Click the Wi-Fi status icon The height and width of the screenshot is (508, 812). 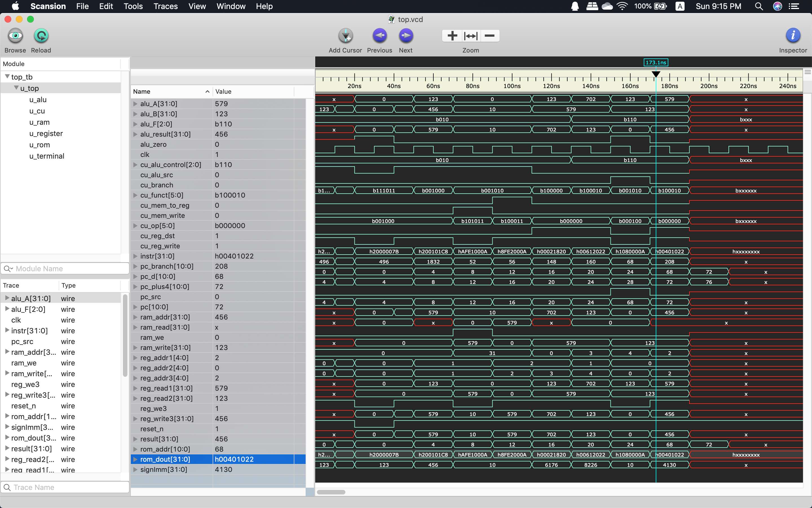tap(623, 6)
